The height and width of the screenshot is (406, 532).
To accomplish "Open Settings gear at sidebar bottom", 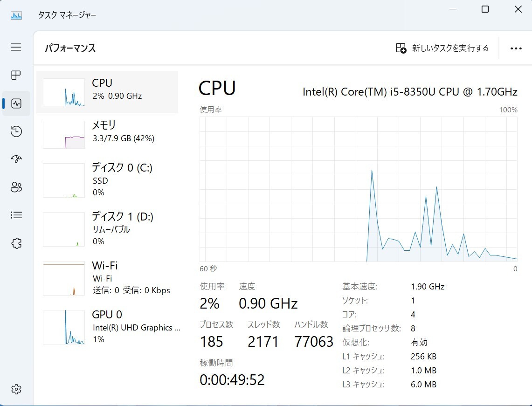I will tap(16, 389).
